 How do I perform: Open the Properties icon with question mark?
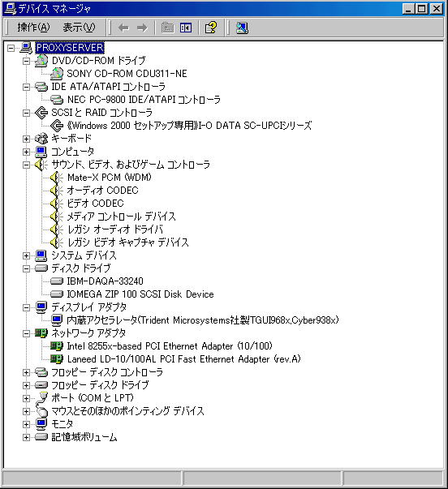point(211,28)
